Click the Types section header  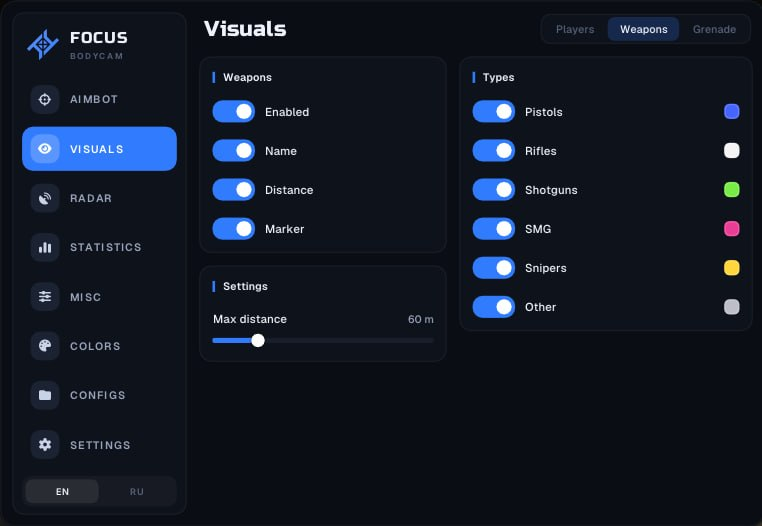(x=498, y=77)
